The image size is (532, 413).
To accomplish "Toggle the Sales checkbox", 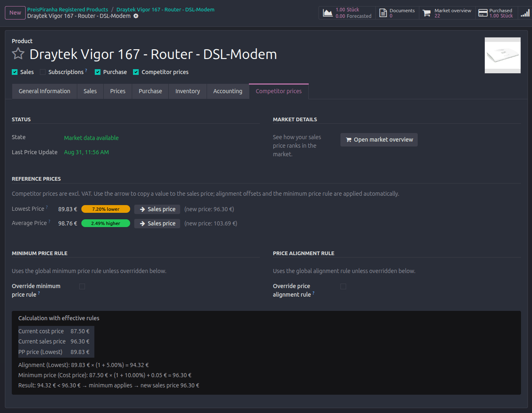I will click(x=15, y=72).
